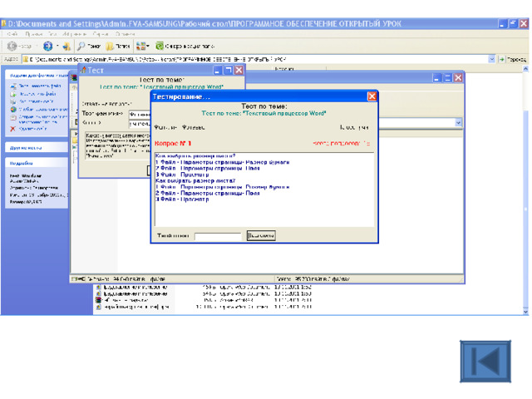Open the Файл menu in Explorer
Image resolution: width=532 pixels, height=399 pixels.
coord(12,34)
